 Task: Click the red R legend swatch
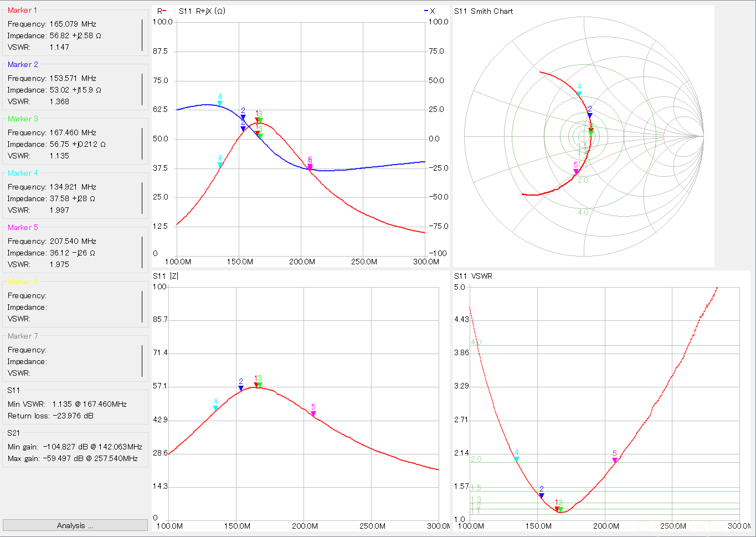click(x=164, y=11)
